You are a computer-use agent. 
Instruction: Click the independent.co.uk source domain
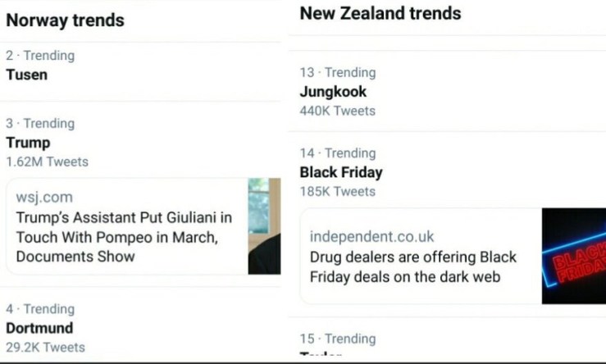point(371,236)
